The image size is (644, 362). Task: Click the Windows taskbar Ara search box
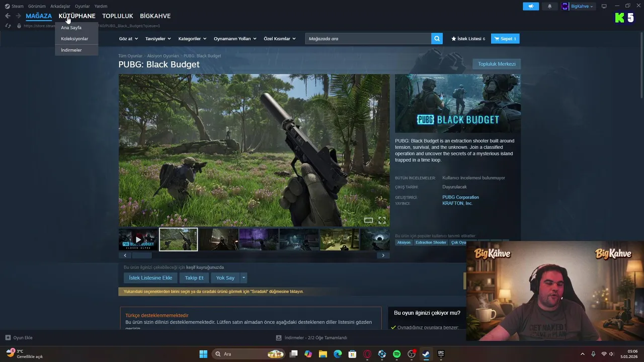coord(249,354)
